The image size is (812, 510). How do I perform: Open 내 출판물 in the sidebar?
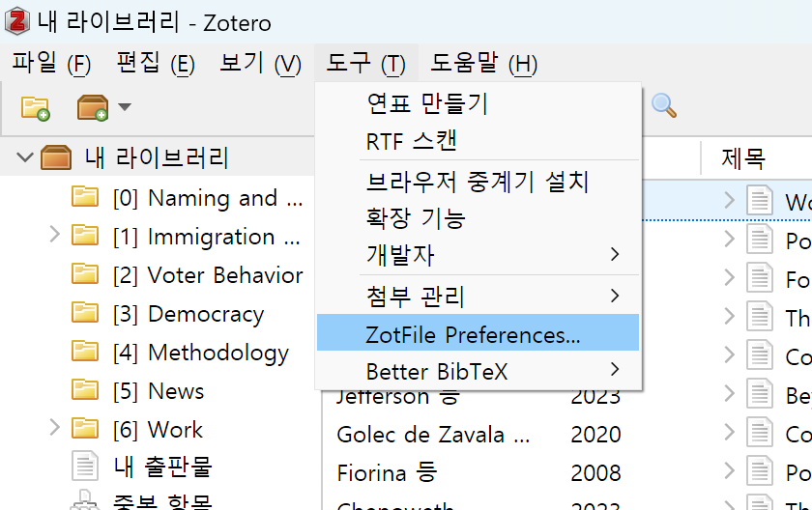(x=162, y=467)
